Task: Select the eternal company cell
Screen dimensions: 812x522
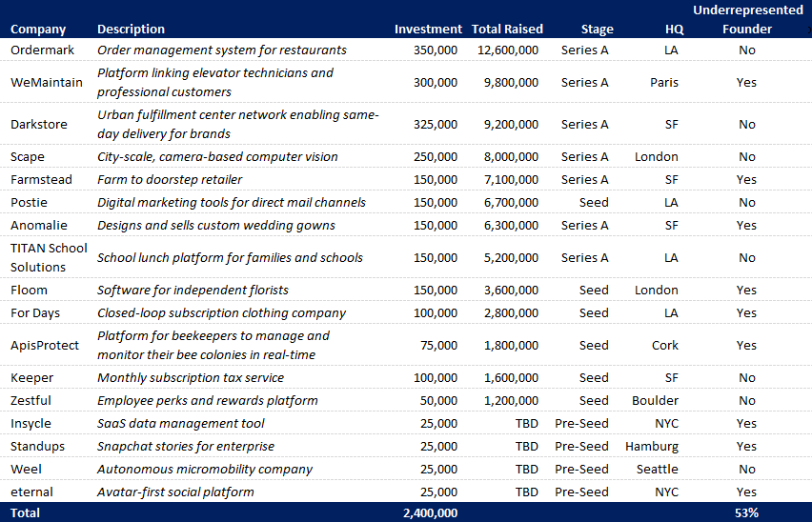Action: tap(31, 492)
